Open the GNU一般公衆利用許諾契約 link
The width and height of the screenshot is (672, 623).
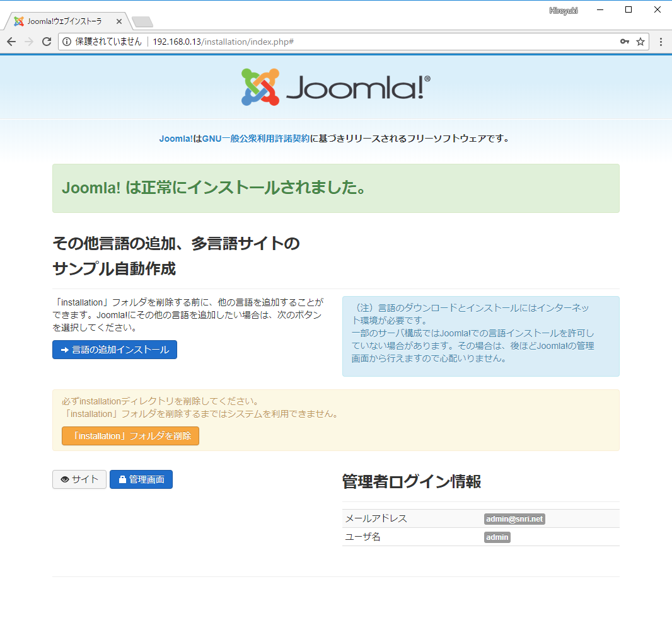255,139
